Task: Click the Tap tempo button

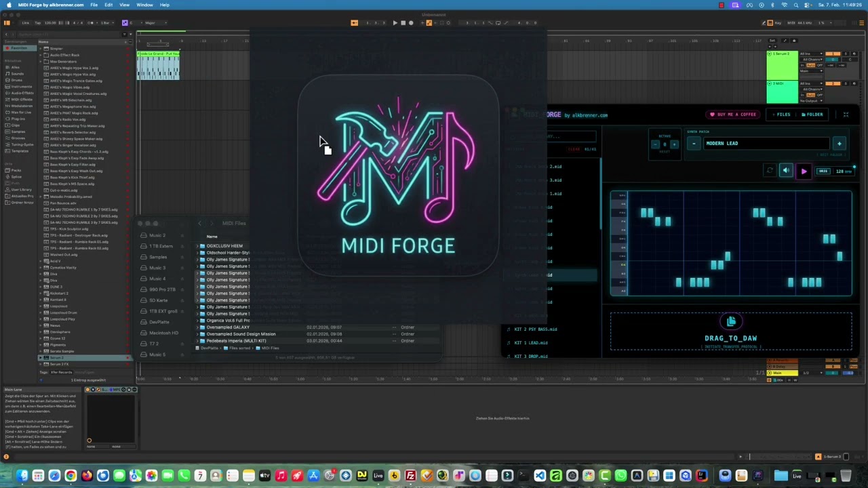Action: pos(37,23)
